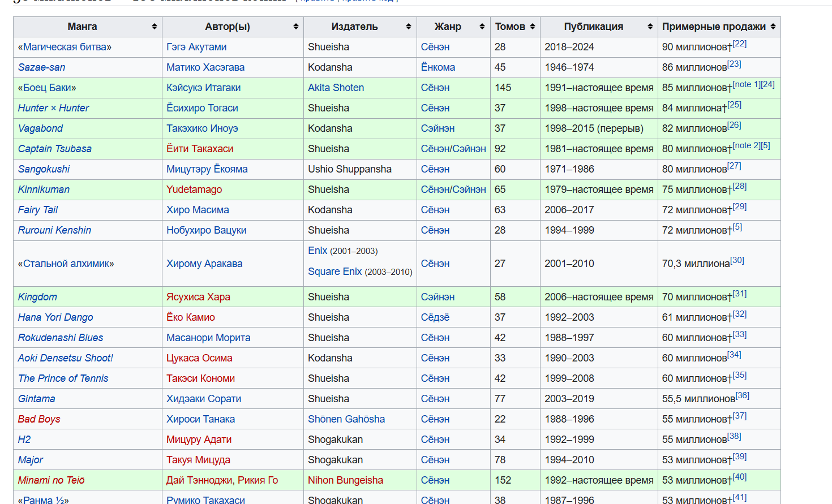Screen dimensions: 832x504
Task: Open the Ёсихиро Тогаси link
Action: pyautogui.click(x=202, y=108)
